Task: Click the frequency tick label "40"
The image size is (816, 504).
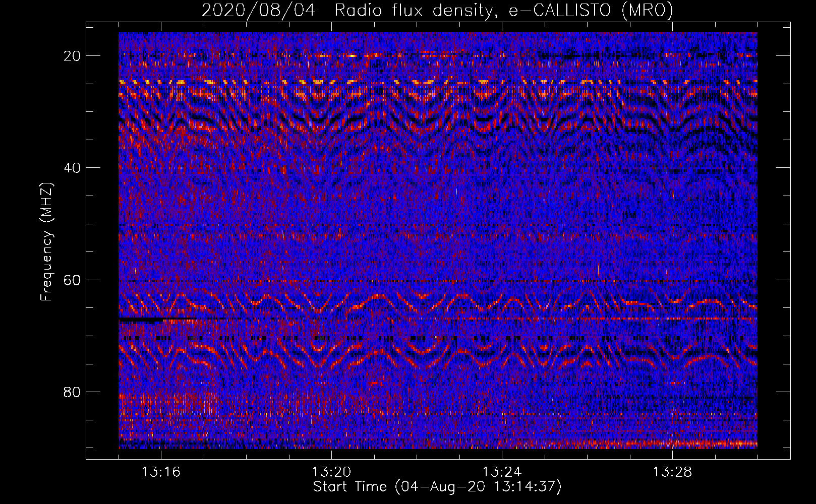Action: (72, 168)
